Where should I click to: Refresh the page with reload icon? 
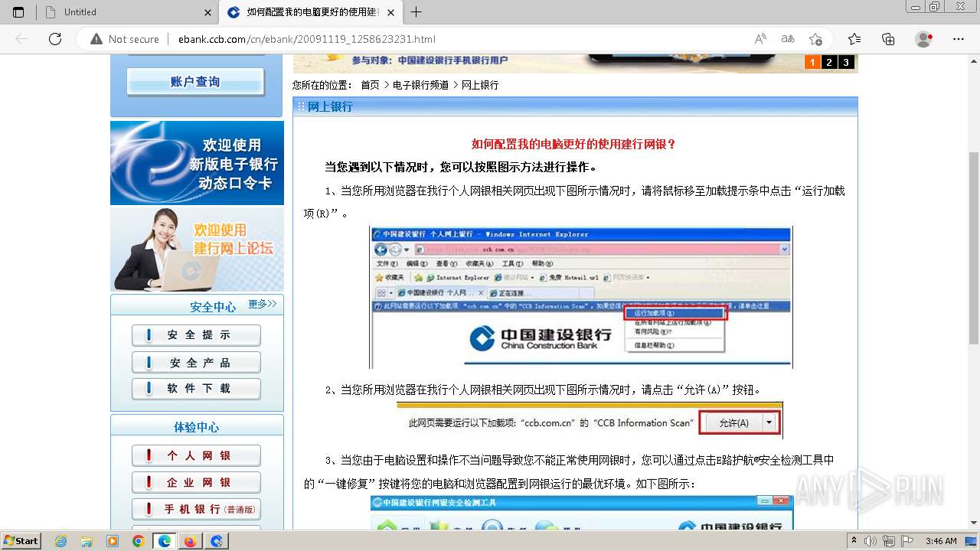pyautogui.click(x=54, y=39)
